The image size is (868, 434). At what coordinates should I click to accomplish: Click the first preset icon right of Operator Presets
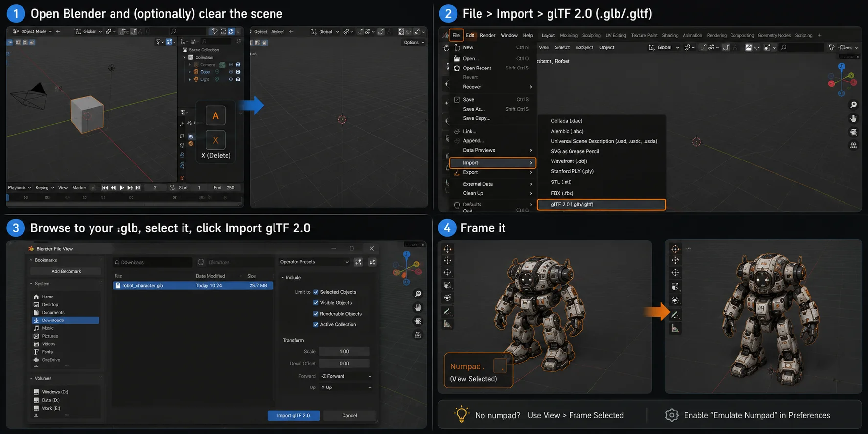point(358,262)
